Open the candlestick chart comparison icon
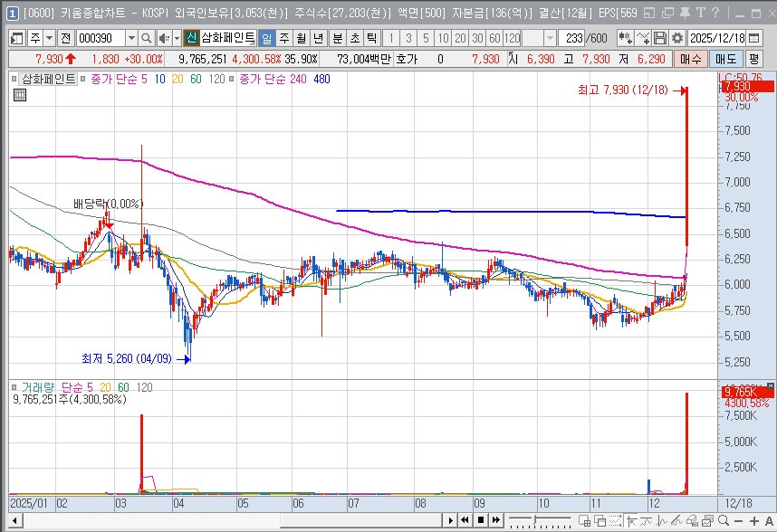 (625, 38)
